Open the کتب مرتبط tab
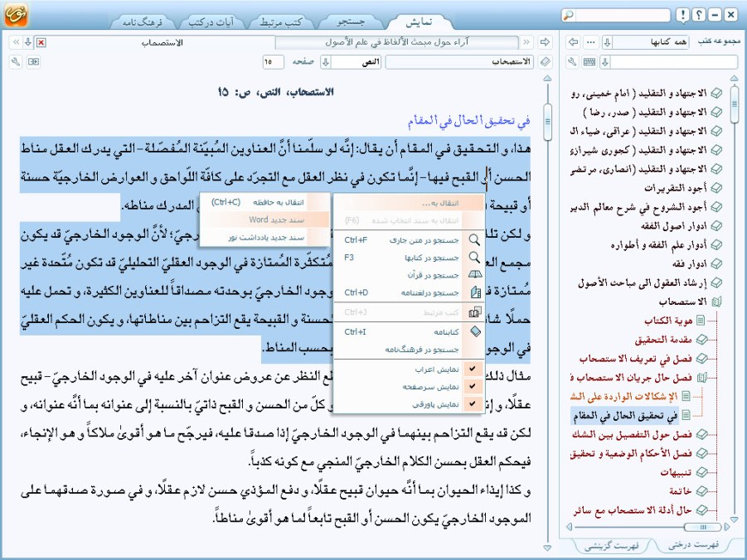Image resolution: width=747 pixels, height=560 pixels. (280, 22)
